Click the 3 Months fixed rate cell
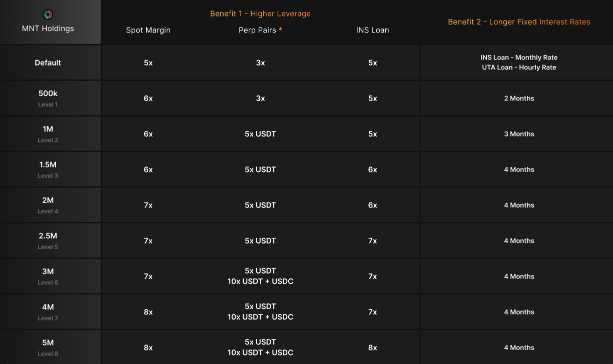 click(519, 134)
